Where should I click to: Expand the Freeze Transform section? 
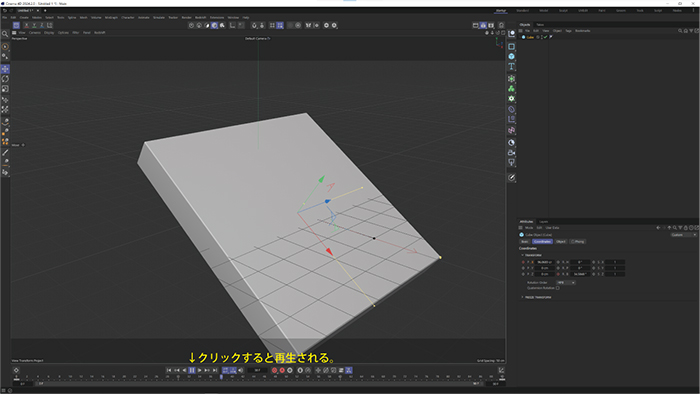click(x=523, y=297)
